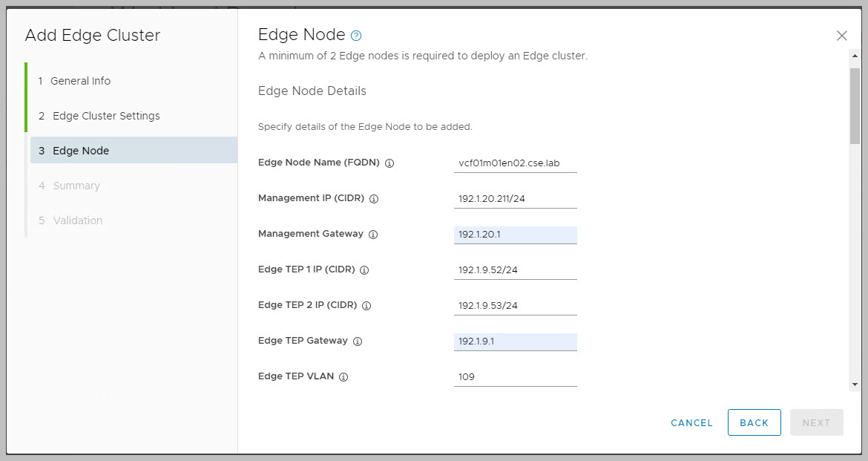Viewport: 868px width, 461px height.
Task: Show info tooltip for Edge TEP 1 IP
Action: tap(364, 270)
